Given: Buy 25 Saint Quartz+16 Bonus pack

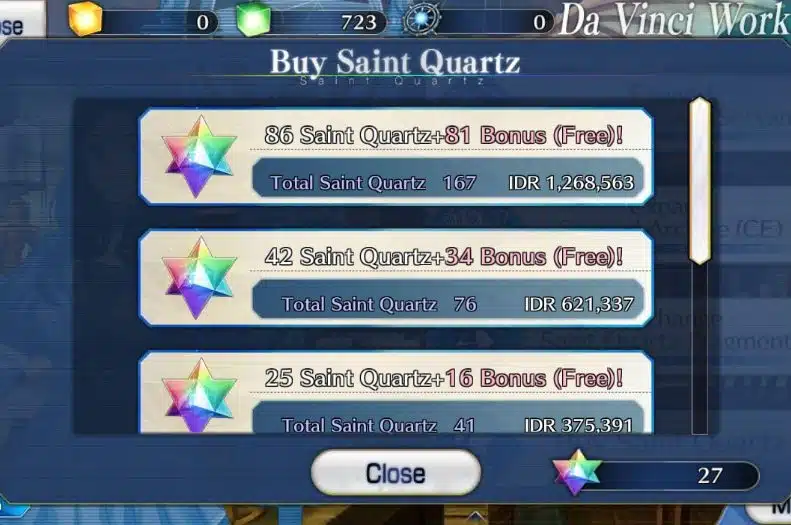Looking at the screenshot, I should point(396,392).
